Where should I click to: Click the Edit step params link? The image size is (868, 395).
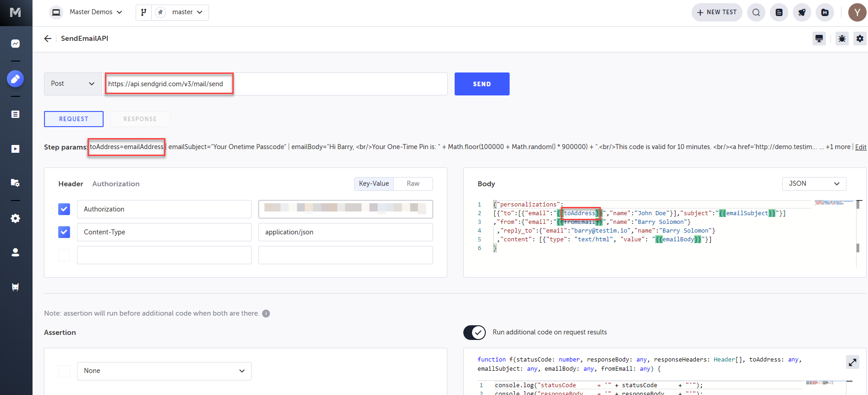tap(860, 147)
